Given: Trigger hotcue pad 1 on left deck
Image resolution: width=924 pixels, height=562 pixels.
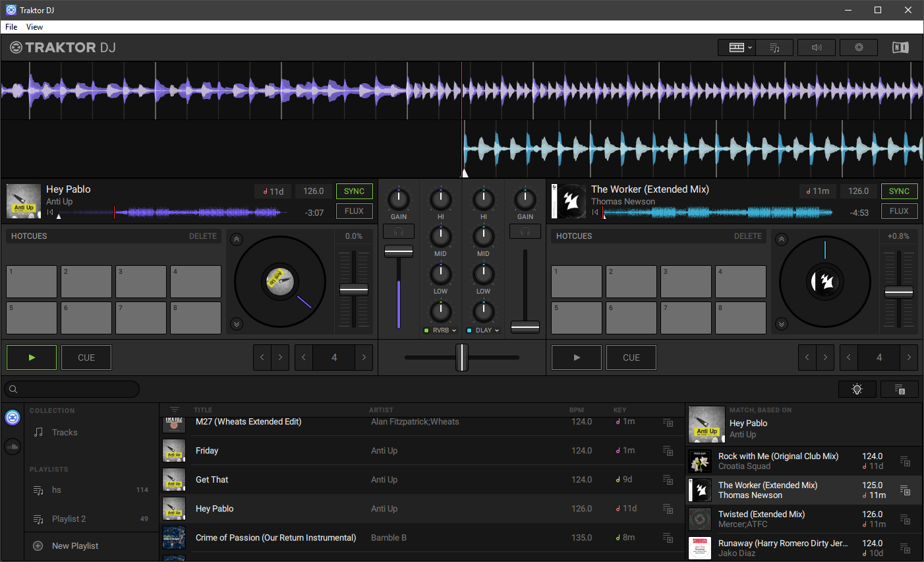Looking at the screenshot, I should click(x=32, y=282).
